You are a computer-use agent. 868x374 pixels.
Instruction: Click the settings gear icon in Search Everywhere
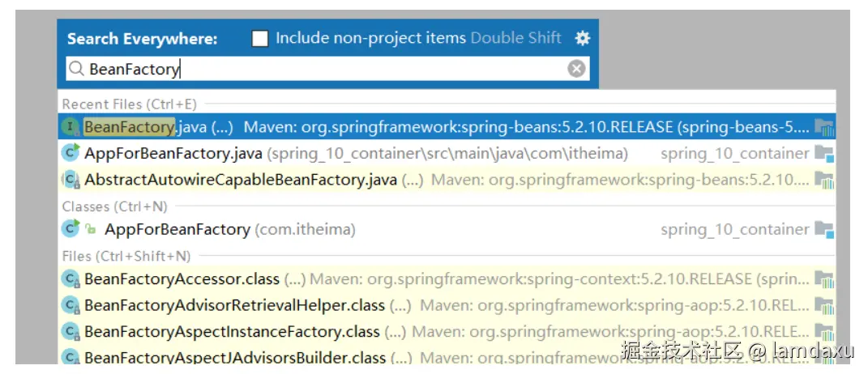582,38
